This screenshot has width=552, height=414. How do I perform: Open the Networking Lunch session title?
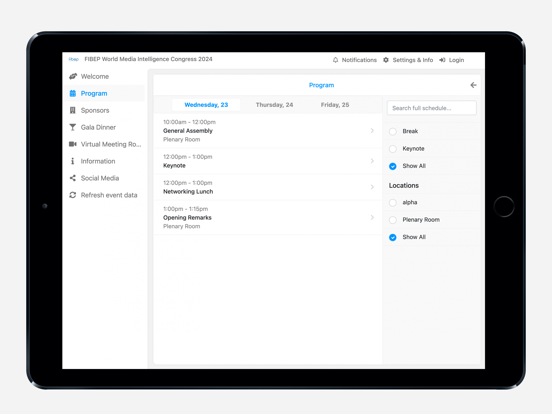(188, 192)
